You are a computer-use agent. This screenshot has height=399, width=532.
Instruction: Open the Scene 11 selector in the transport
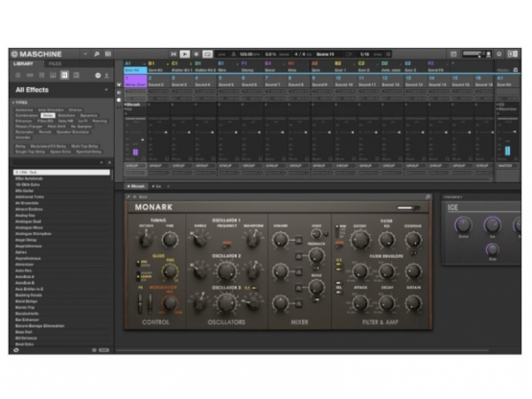325,54
